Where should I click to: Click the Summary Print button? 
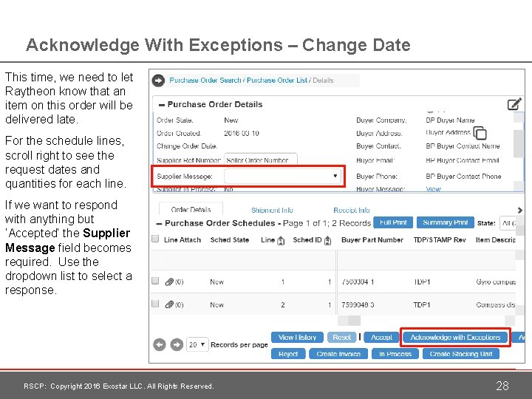[445, 222]
